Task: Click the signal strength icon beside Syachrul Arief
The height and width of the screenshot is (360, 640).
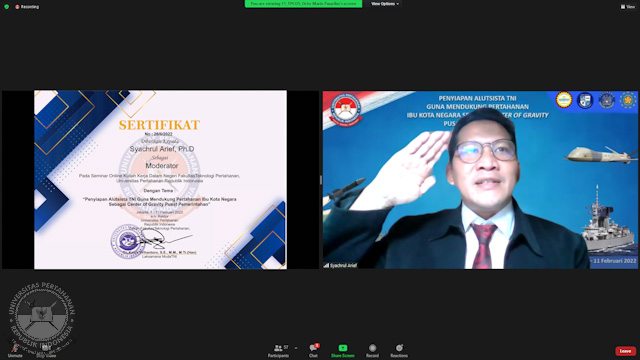Action: tap(327, 265)
